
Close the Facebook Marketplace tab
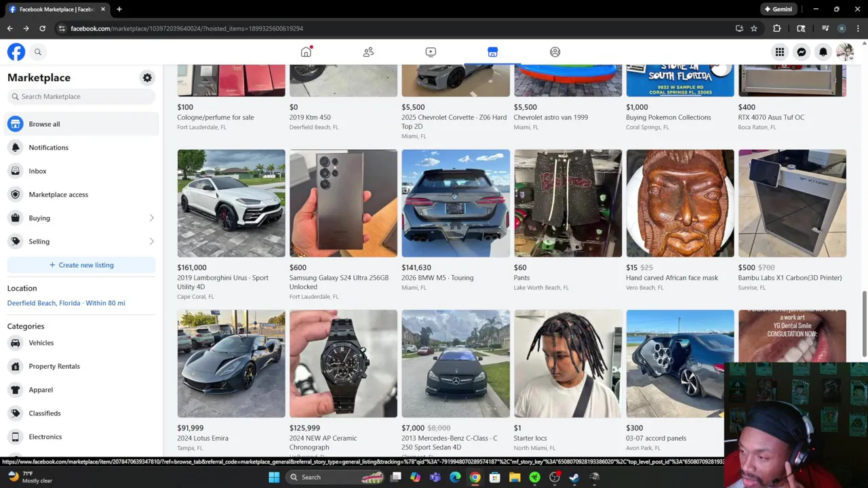click(102, 9)
